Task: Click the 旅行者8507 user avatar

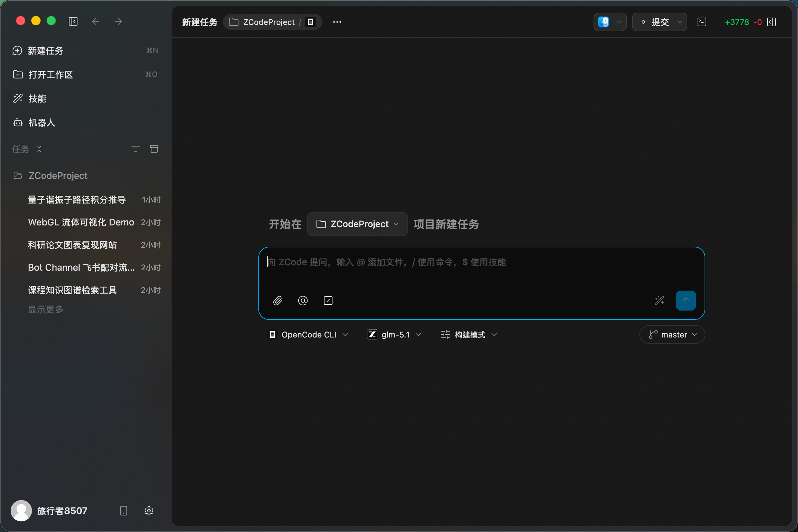Action: pyautogui.click(x=21, y=511)
